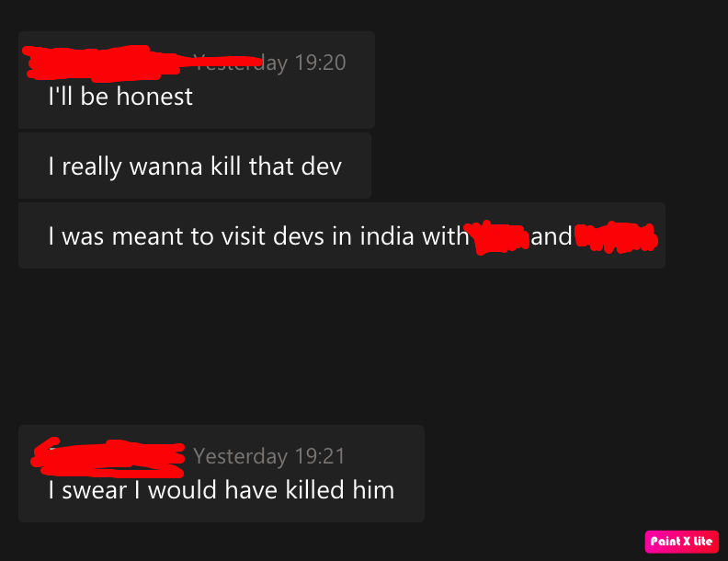Viewport: 728px width, 561px height.
Task: Click the redacted name following "and"
Action: [x=616, y=237]
